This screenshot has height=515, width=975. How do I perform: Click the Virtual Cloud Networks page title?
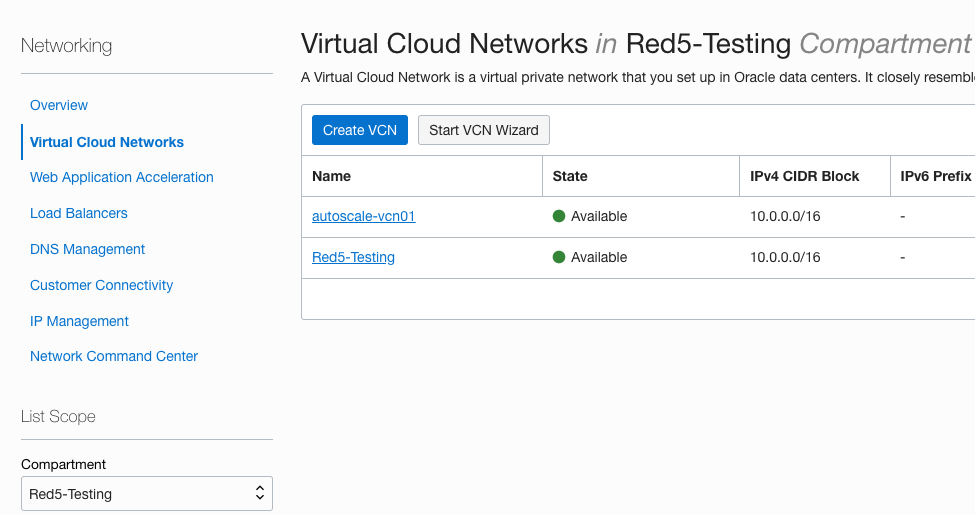click(x=636, y=44)
